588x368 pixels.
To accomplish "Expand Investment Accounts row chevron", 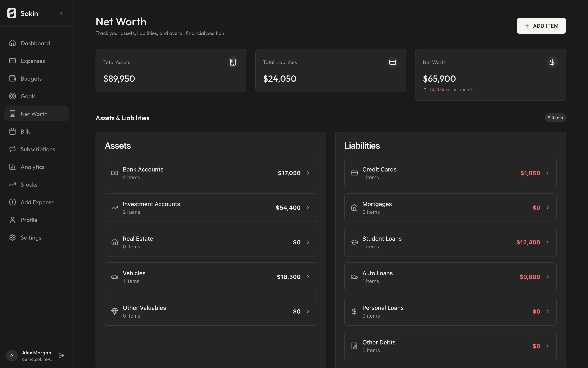I will (308, 208).
